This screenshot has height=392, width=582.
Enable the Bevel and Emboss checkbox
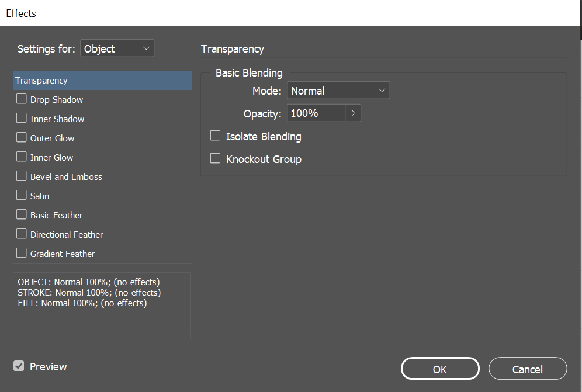pyautogui.click(x=22, y=176)
